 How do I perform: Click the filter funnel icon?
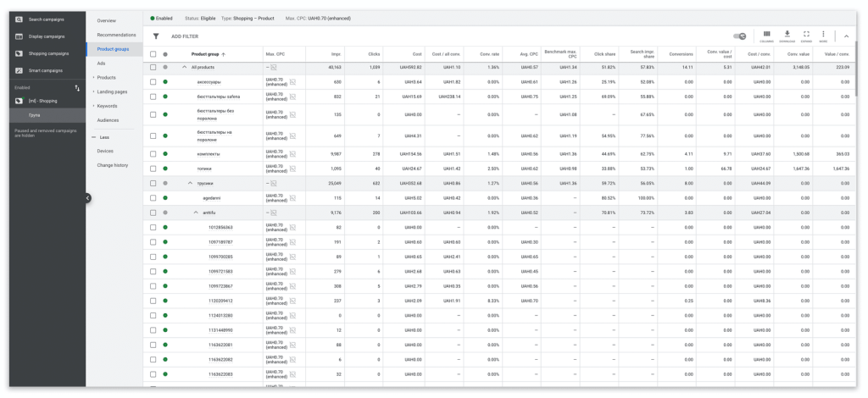click(x=155, y=36)
